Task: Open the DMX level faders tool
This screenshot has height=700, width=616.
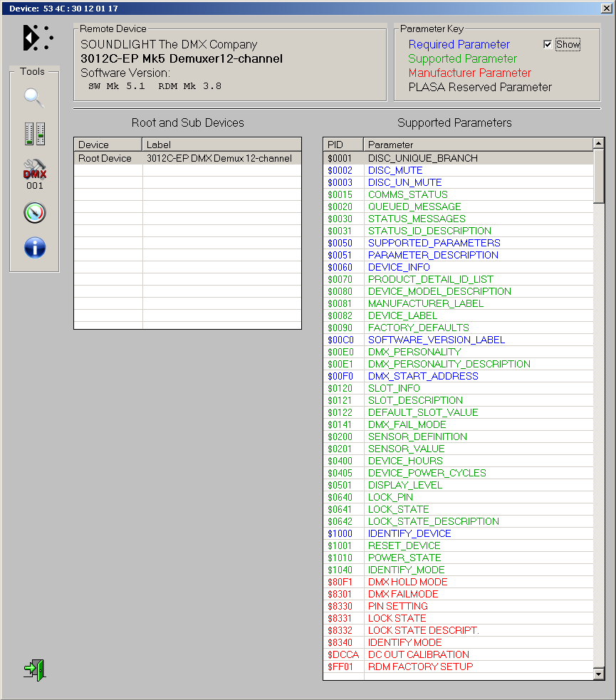Action: (x=34, y=133)
